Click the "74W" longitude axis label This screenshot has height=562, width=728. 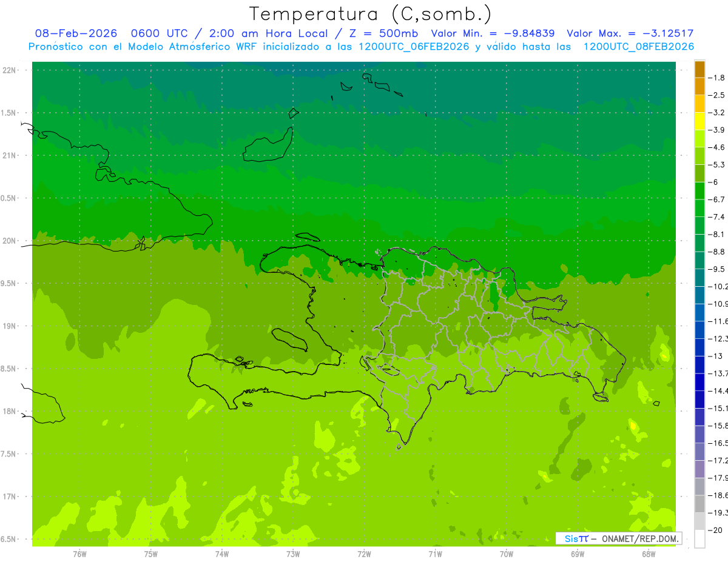(x=222, y=554)
